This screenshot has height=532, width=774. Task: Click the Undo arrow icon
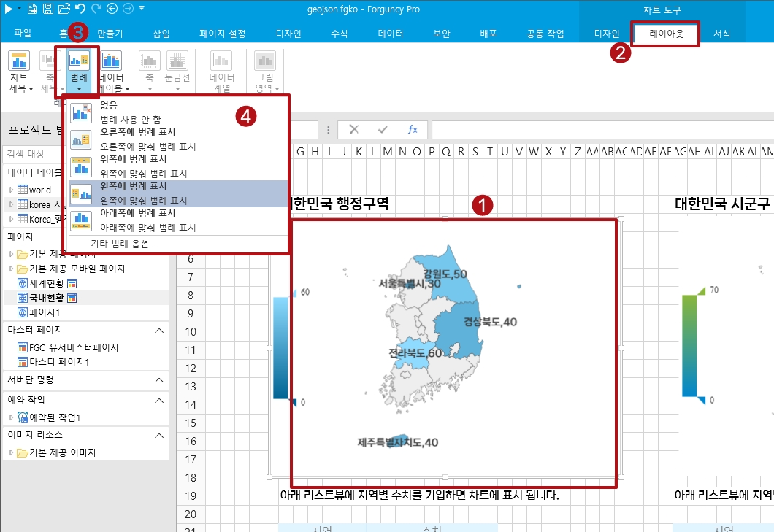(80, 8)
